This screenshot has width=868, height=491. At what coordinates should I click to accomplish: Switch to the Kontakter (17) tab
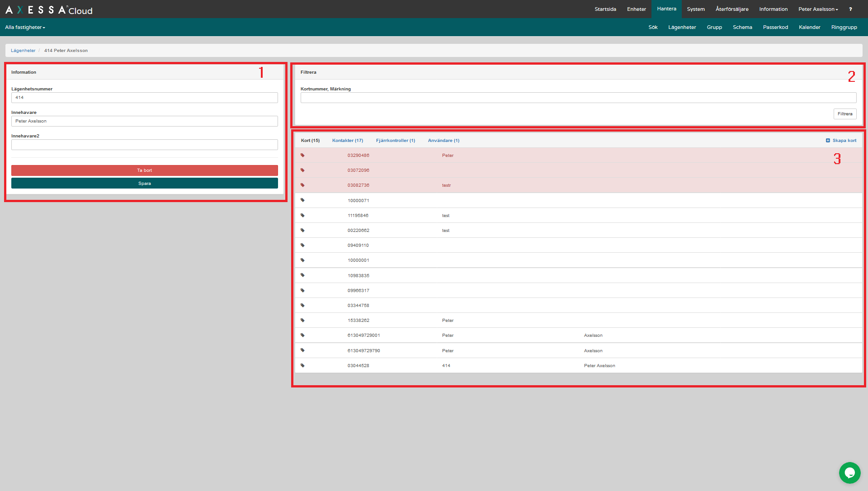pos(347,141)
